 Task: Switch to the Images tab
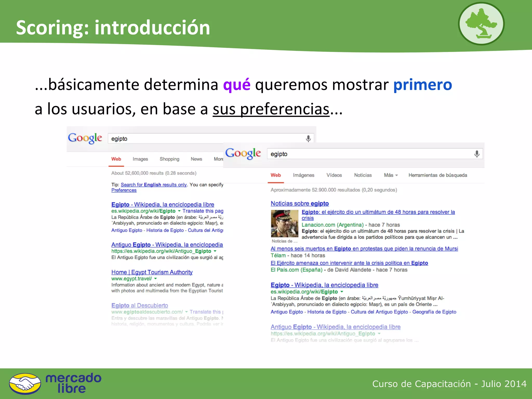click(x=140, y=159)
